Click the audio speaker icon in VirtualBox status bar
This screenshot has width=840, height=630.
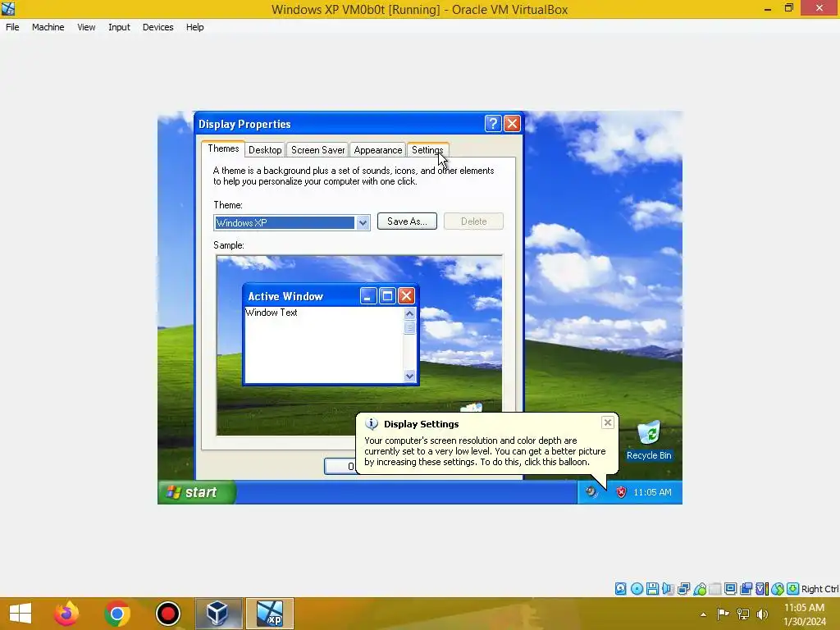668,589
